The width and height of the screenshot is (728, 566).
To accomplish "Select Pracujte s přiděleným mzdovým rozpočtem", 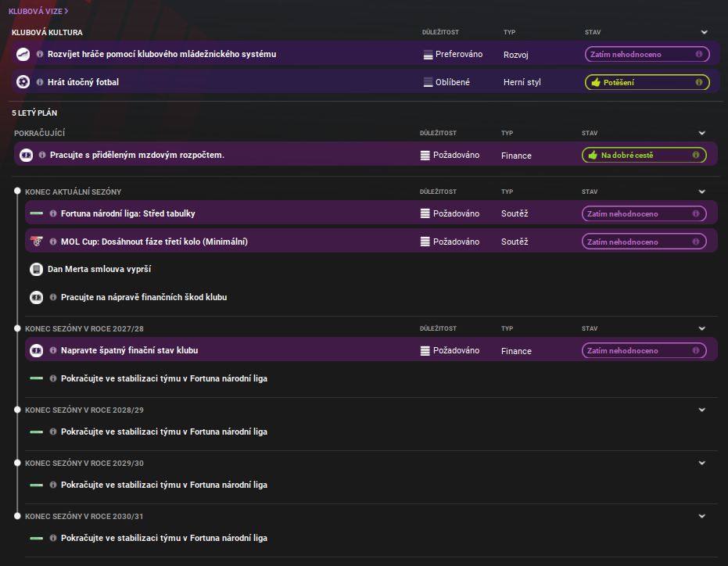I will coord(366,155).
